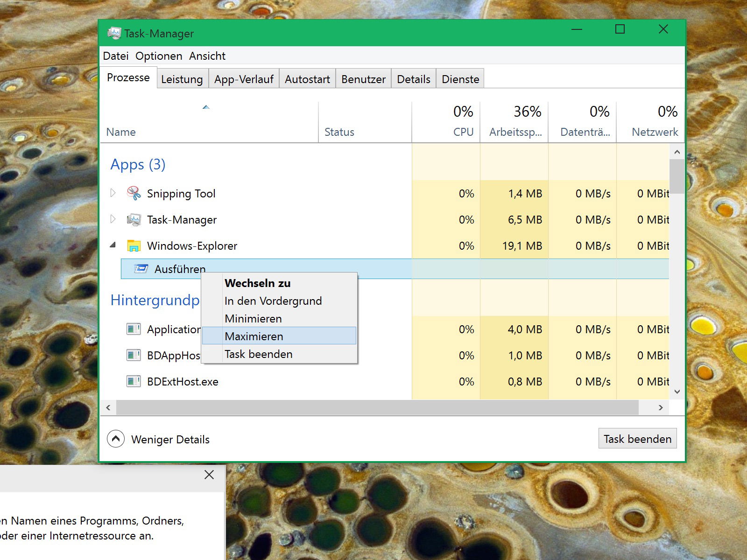
Task: Select the Windows-Explorer row name
Action: click(x=192, y=246)
